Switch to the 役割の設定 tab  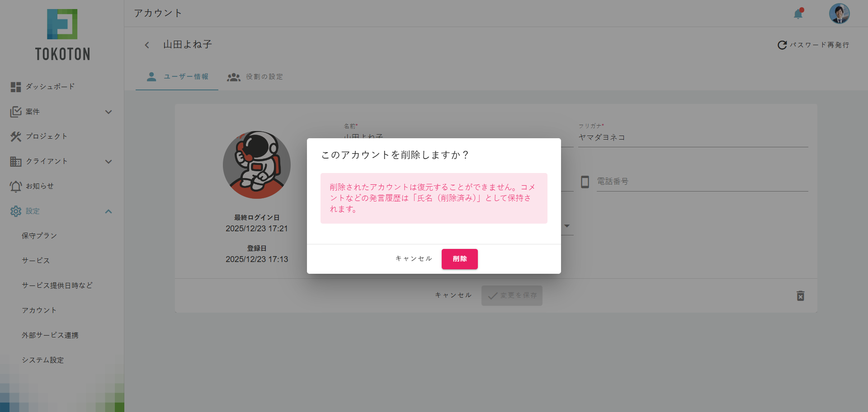pyautogui.click(x=255, y=77)
